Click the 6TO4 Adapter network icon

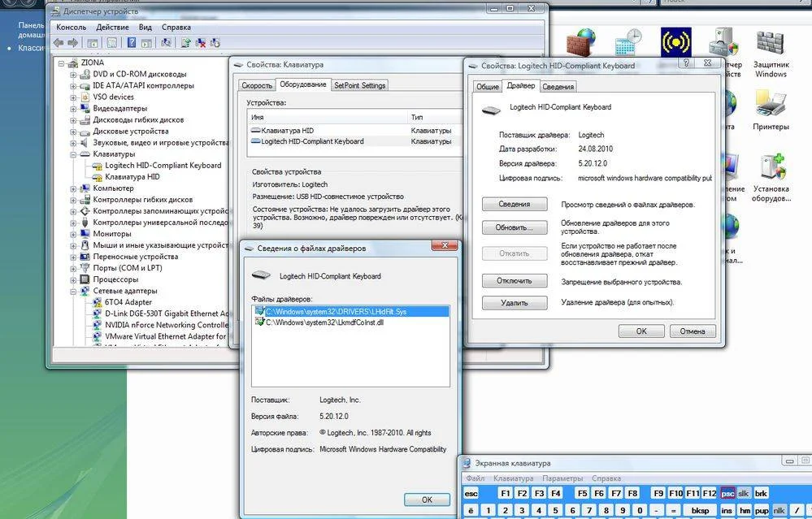coord(97,302)
